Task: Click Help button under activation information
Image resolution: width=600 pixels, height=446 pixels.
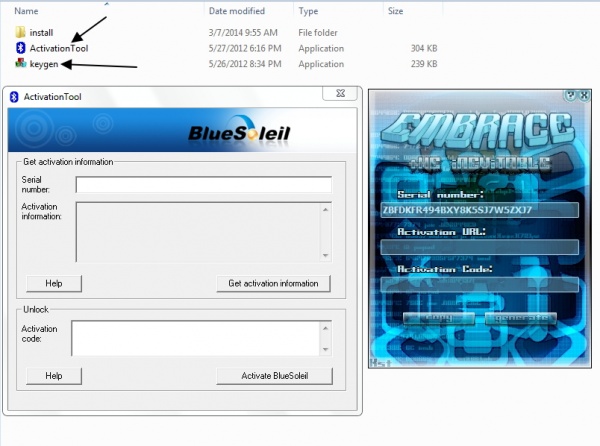Action: pyautogui.click(x=54, y=283)
